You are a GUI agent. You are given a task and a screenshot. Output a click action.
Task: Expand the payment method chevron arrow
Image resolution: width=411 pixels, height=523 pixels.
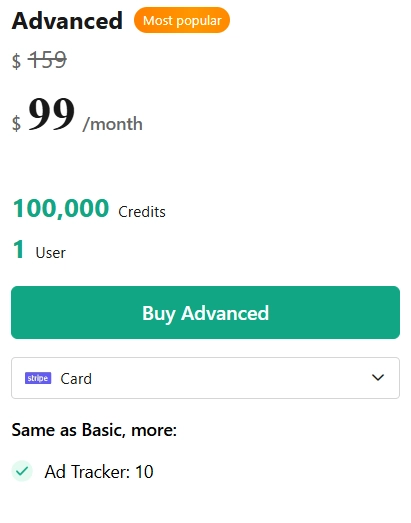[378, 378]
